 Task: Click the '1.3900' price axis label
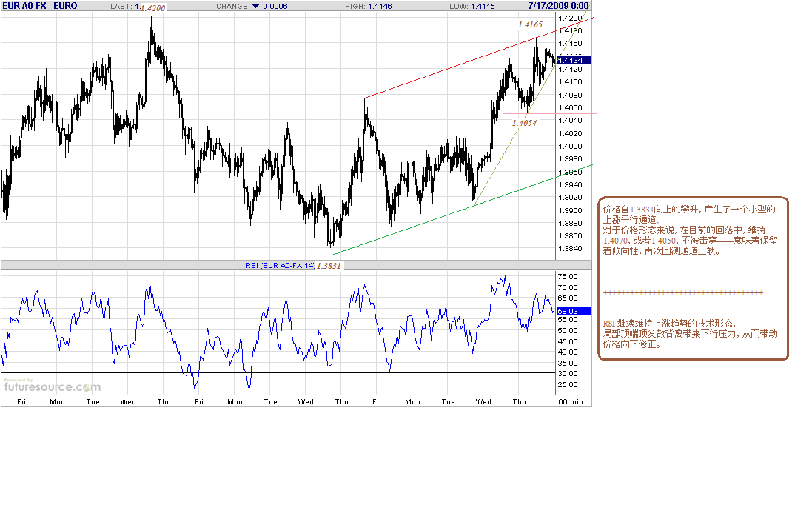(570, 210)
